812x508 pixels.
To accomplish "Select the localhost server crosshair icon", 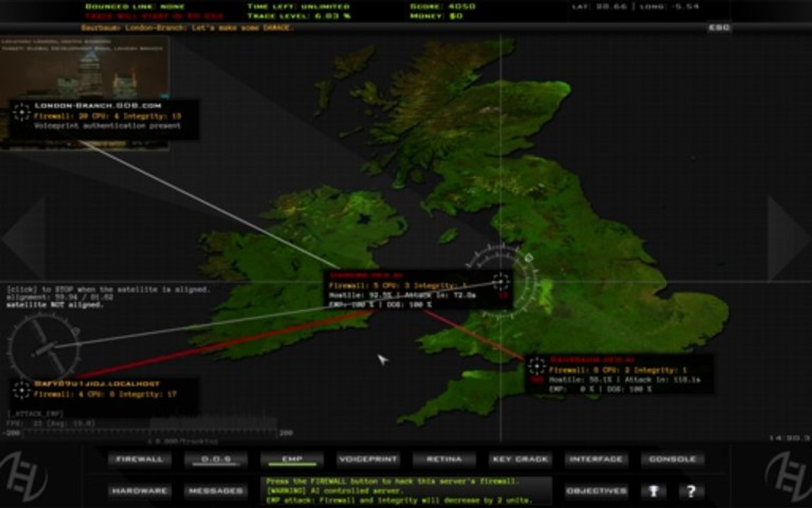I will (x=22, y=390).
